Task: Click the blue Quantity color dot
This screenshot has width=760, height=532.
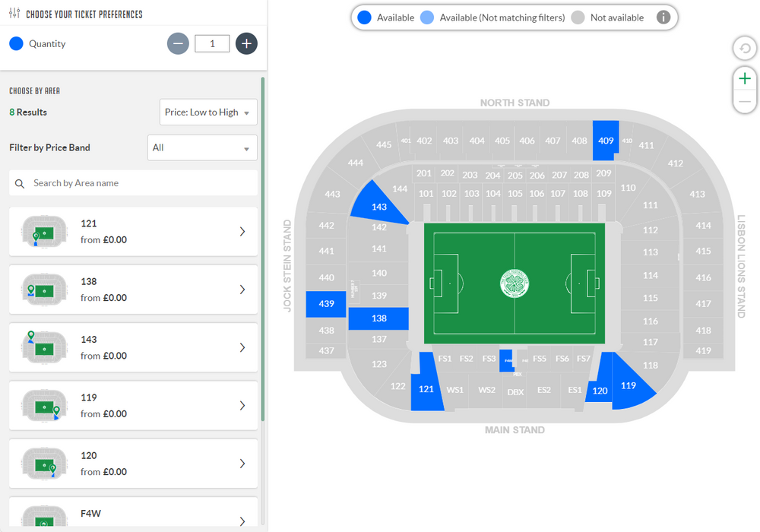Action: tap(16, 43)
